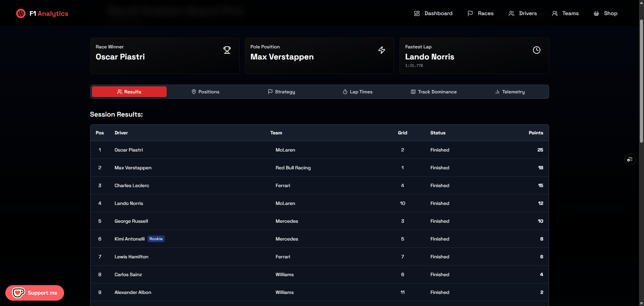The image size is (644, 306).
Task: Click the F1 Analytics brand text
Action: pos(49,13)
